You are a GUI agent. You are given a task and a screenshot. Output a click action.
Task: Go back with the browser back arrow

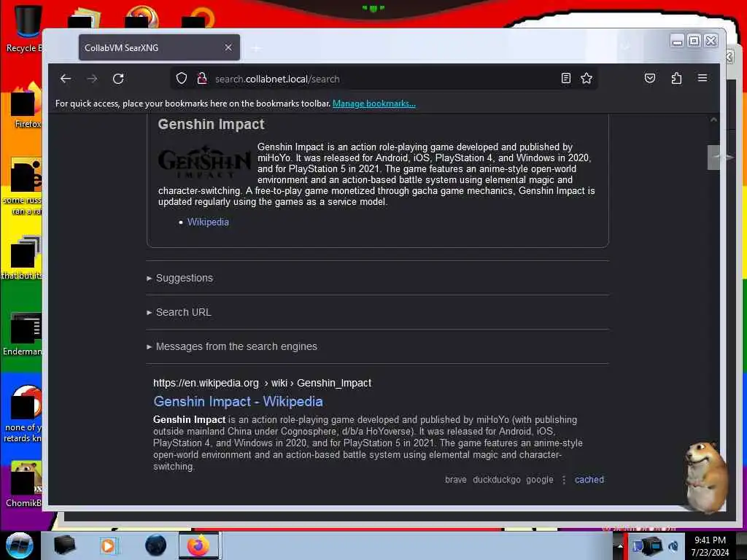click(66, 79)
